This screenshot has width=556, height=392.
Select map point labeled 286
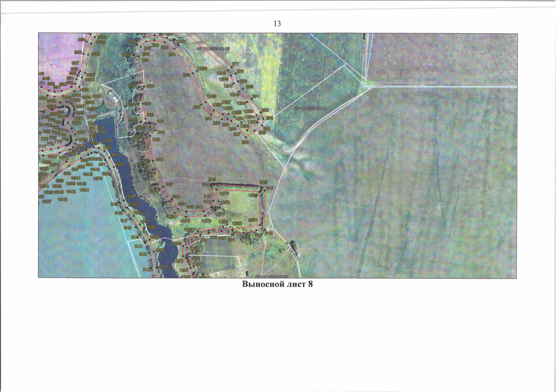tap(245, 142)
